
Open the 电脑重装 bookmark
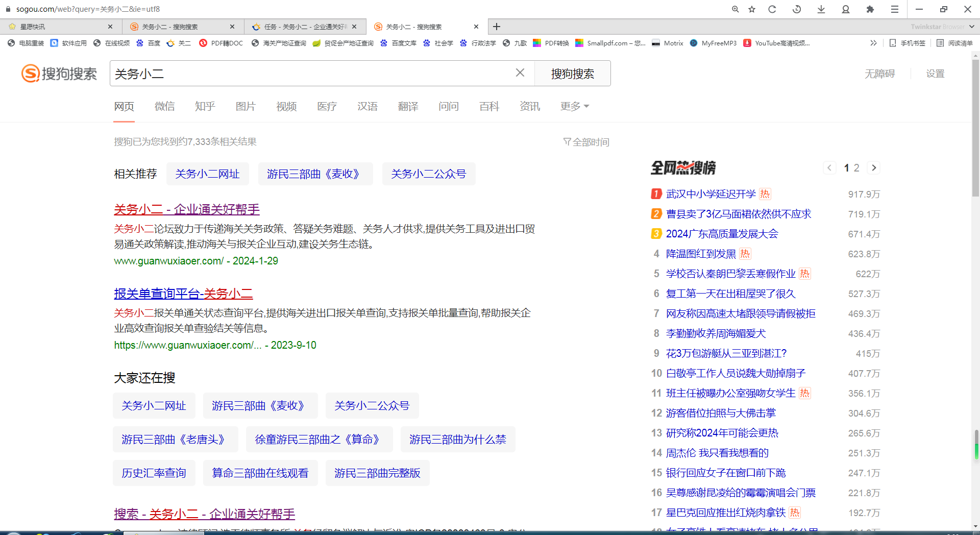[26, 43]
